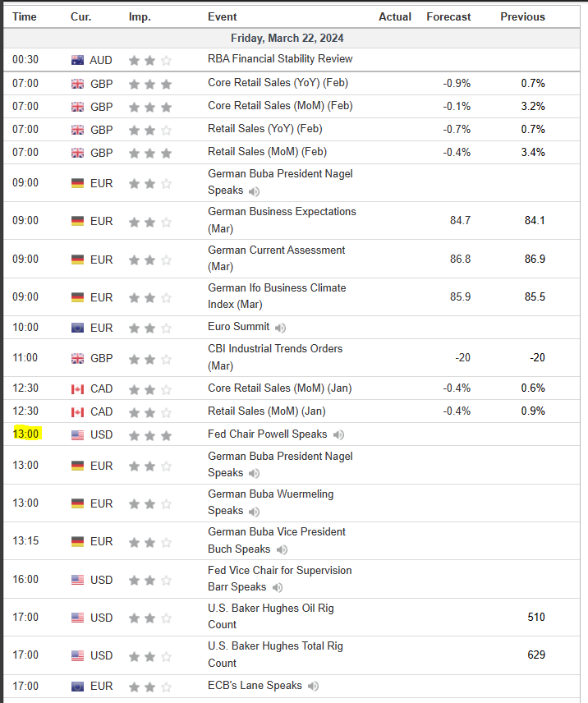Click the Australian flag in the AUD row

(x=78, y=60)
